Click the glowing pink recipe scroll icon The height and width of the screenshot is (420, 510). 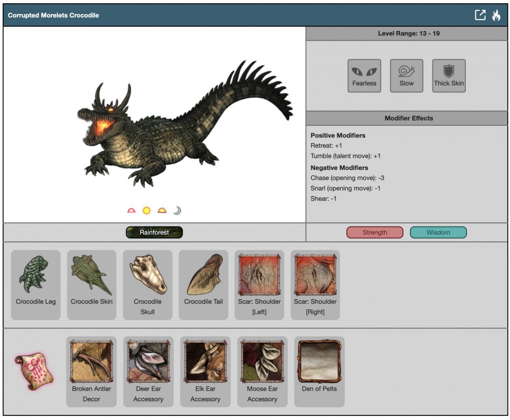33,371
